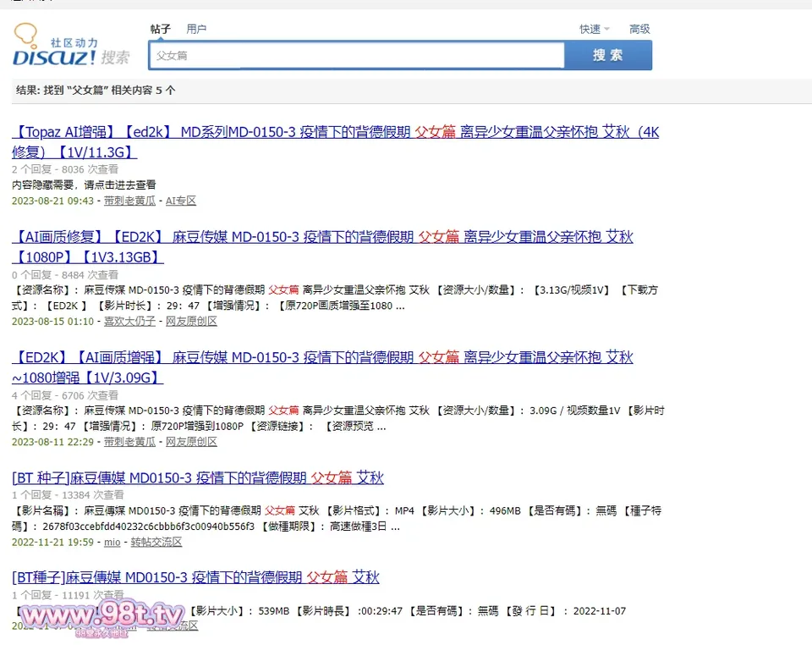Open the [BT 种子] result posted 2022-11-21
Image resolution: width=812 pixels, height=645 pixels.
198,477
